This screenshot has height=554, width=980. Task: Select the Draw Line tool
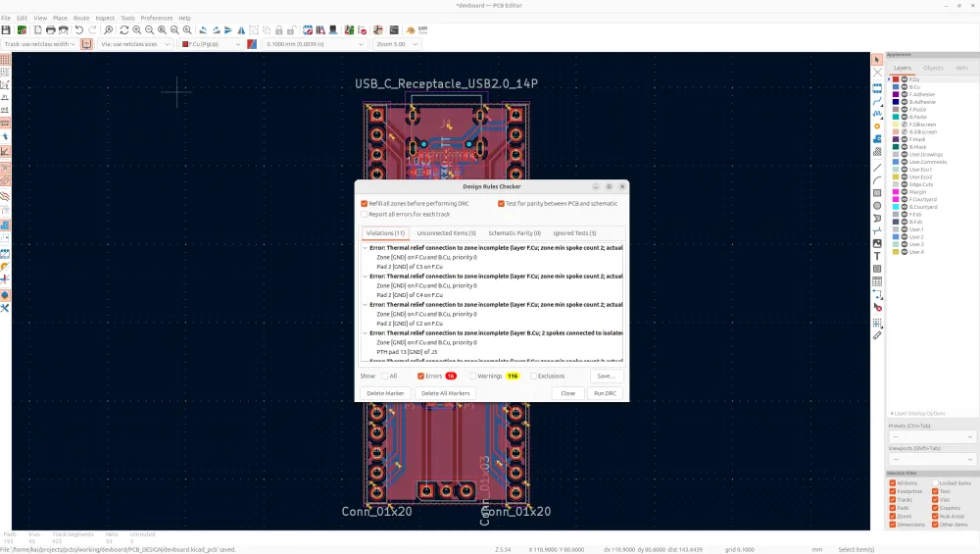coord(877,167)
